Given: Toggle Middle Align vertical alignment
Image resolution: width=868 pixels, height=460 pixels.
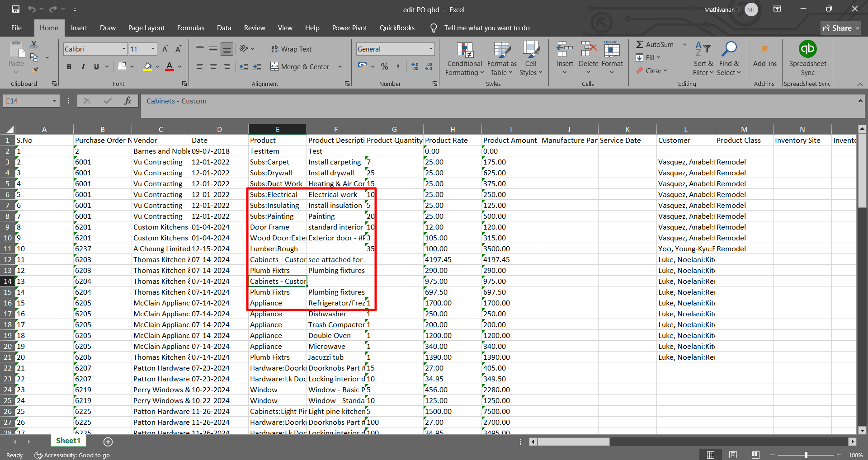Looking at the screenshot, I should tap(213, 49).
